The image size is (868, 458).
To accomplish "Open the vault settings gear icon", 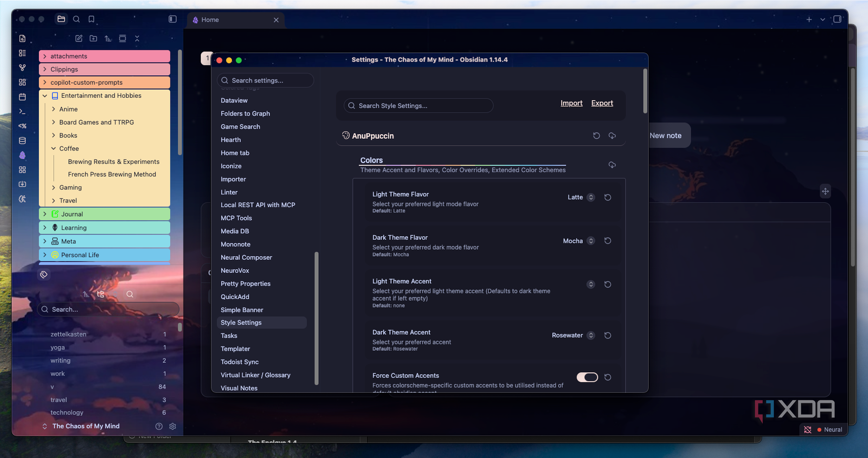I will click(x=173, y=426).
